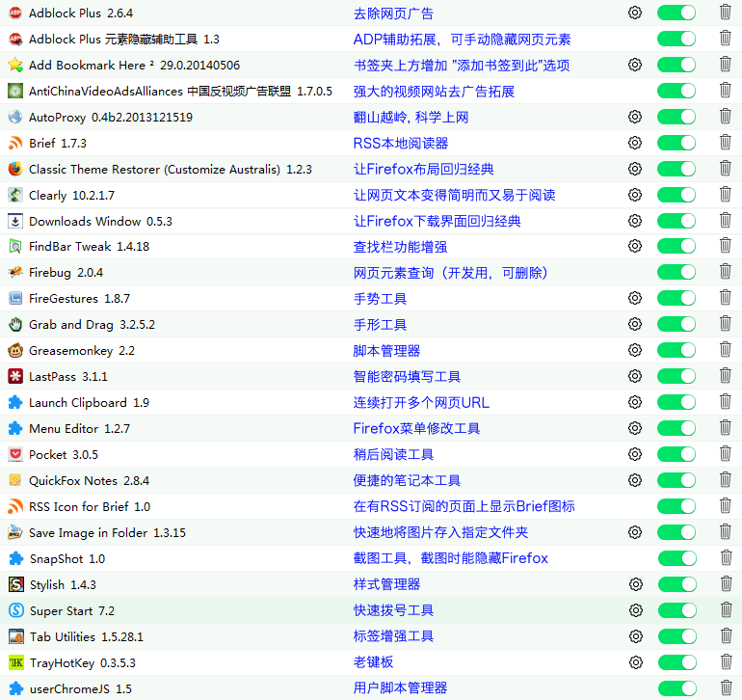Select the SnapShot 1.0 name

tap(67, 559)
